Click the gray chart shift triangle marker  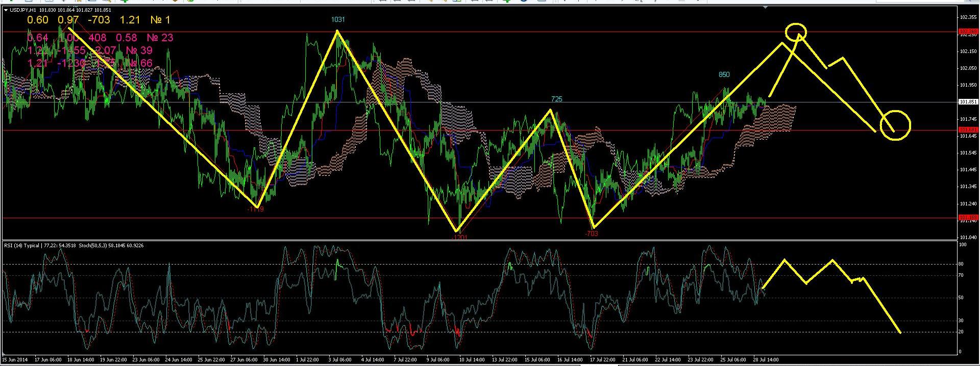tap(765, 8)
